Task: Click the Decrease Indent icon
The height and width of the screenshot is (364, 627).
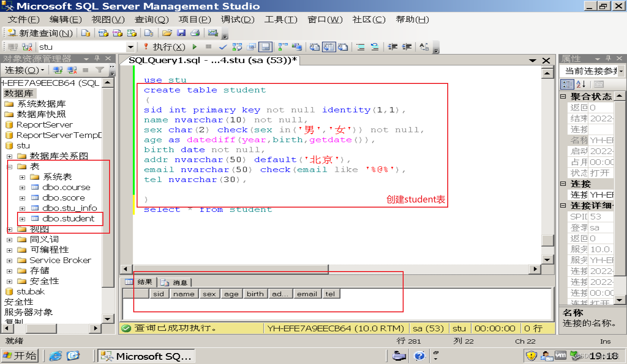Action: 392,47
